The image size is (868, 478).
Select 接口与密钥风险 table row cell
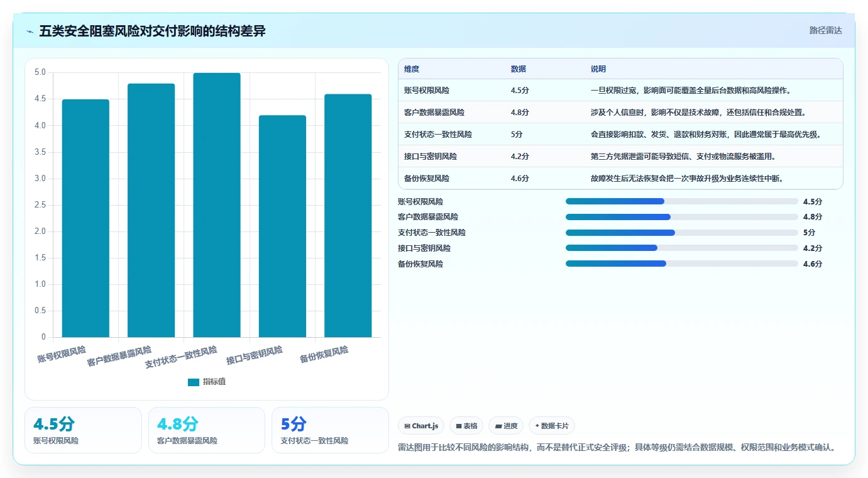point(431,157)
